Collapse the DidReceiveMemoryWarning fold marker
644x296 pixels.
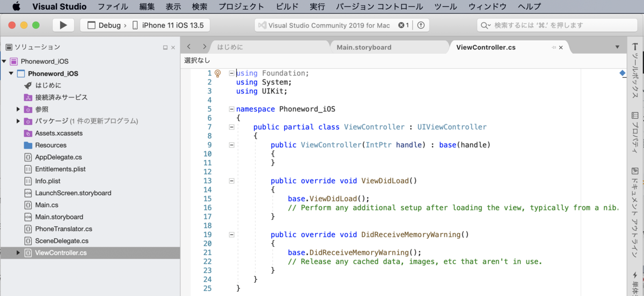[231, 234]
